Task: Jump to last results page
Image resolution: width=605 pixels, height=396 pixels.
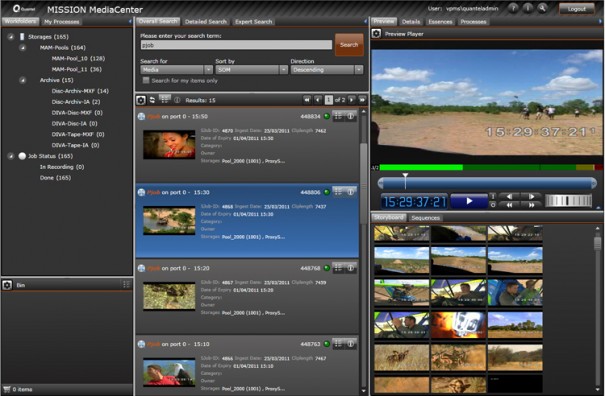Action: (362, 100)
